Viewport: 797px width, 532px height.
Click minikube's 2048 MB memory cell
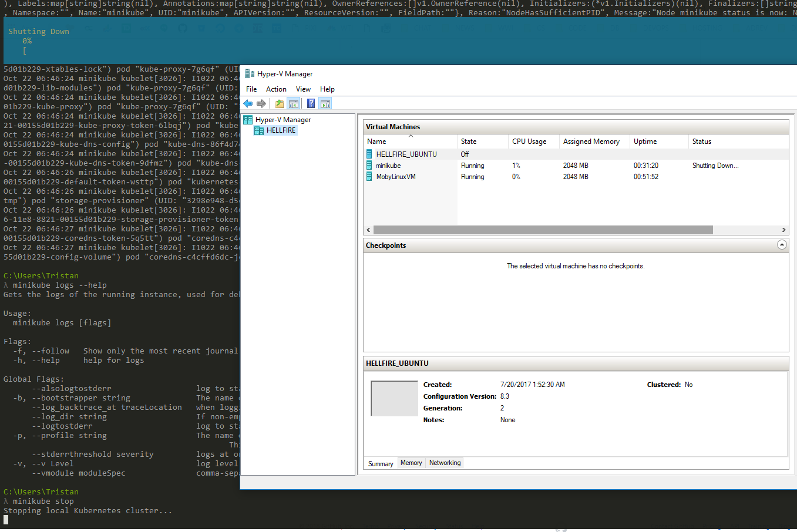[576, 166]
